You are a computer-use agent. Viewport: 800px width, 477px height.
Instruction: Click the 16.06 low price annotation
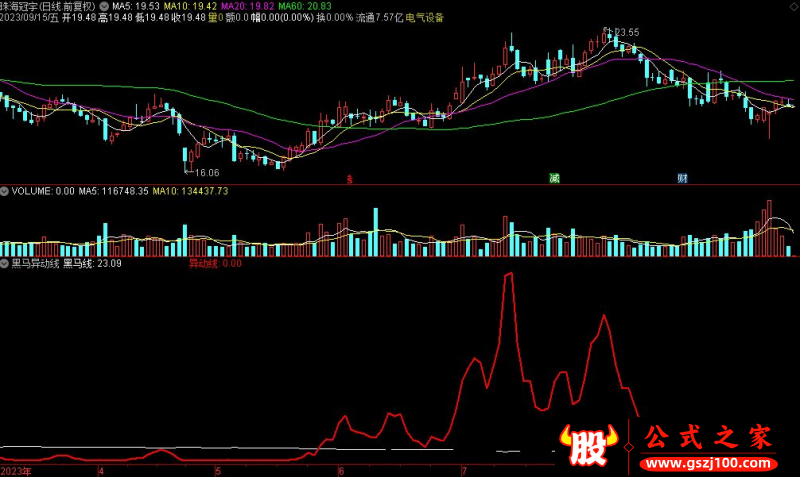click(x=207, y=173)
